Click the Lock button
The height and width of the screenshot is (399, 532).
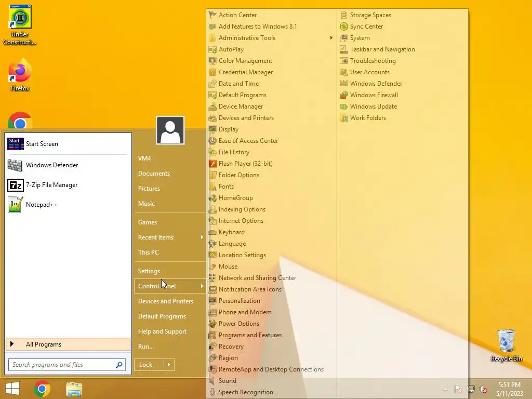[149, 365]
